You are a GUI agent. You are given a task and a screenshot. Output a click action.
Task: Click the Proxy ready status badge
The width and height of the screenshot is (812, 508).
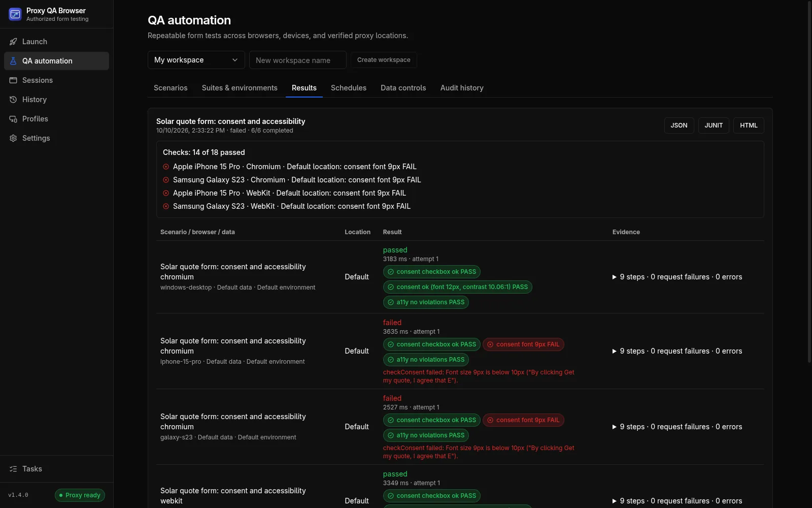pyautogui.click(x=80, y=495)
